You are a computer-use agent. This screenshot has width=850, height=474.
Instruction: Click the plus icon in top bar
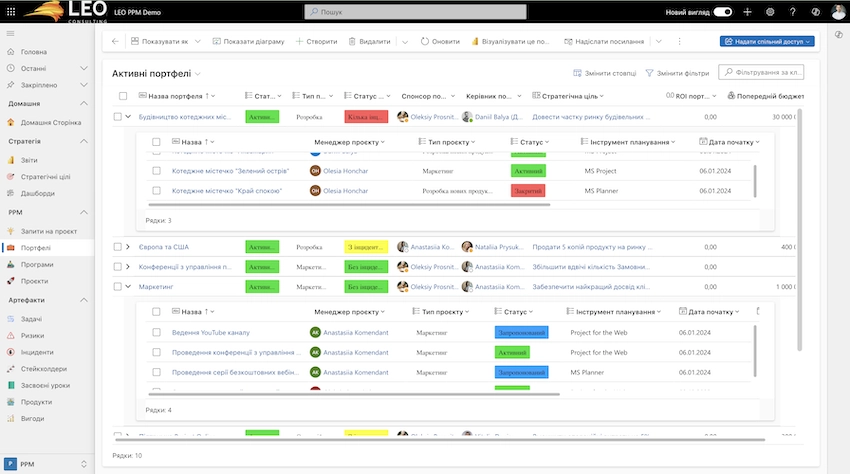(747, 12)
